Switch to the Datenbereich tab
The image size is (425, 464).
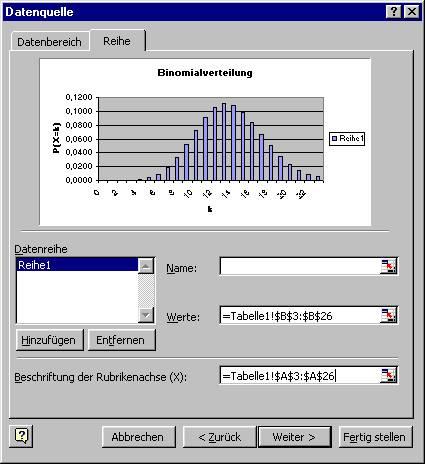[49, 42]
